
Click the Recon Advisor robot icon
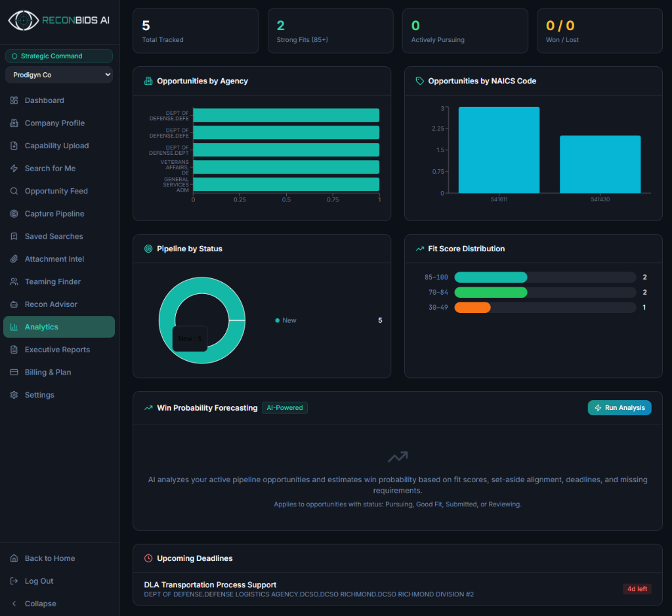coord(14,304)
